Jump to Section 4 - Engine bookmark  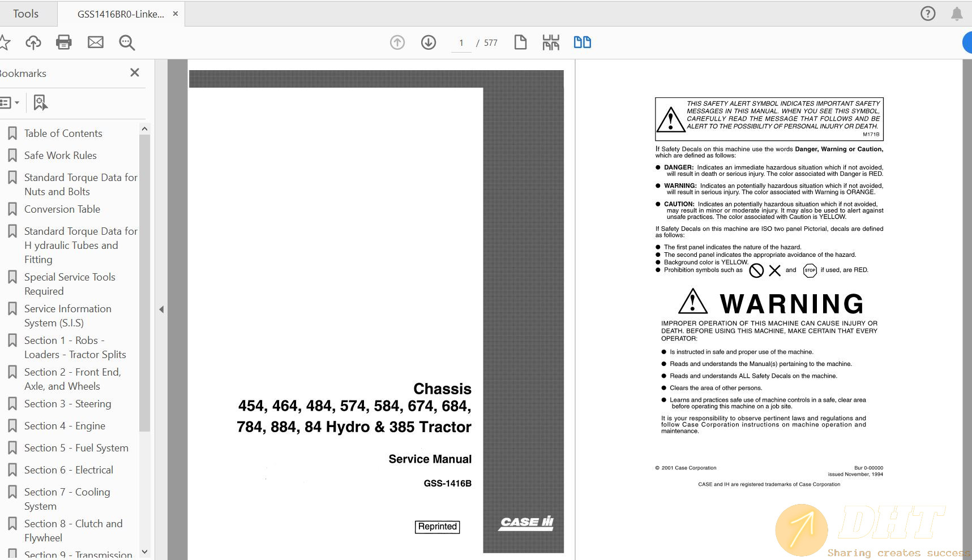coord(65,426)
